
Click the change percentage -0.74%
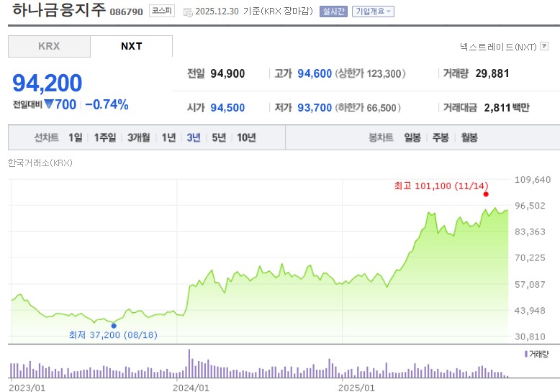click(x=107, y=104)
